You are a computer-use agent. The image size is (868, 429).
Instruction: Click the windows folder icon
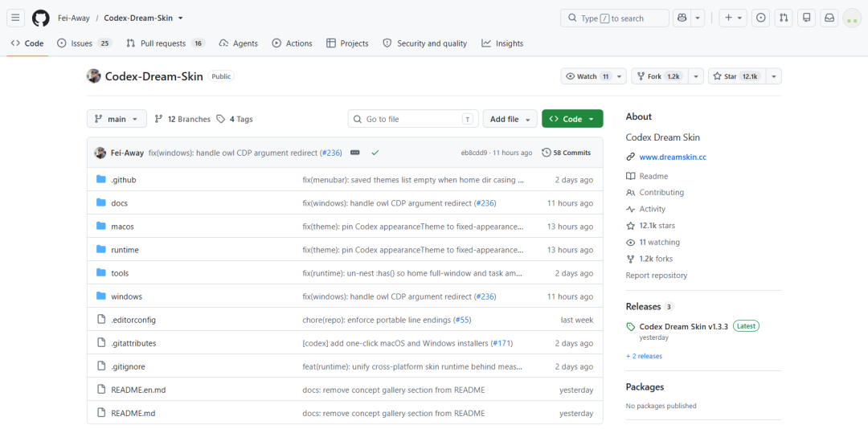(100, 296)
